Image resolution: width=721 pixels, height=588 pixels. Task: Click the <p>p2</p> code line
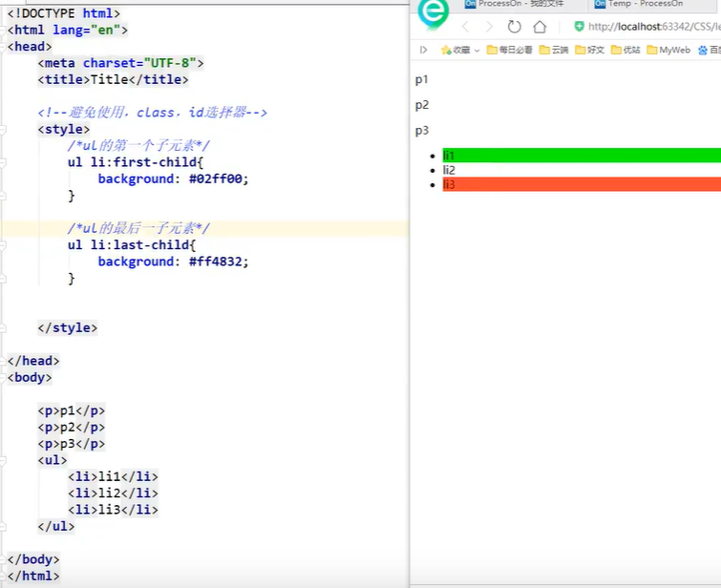click(x=72, y=427)
